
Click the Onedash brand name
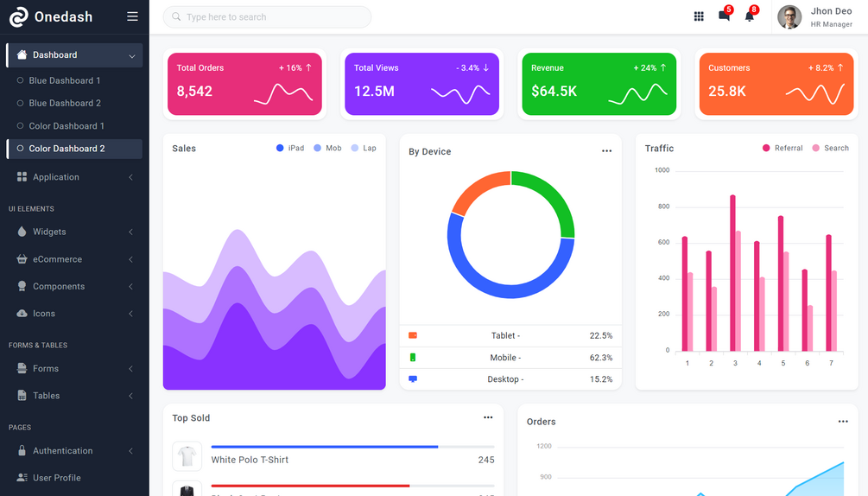point(63,16)
